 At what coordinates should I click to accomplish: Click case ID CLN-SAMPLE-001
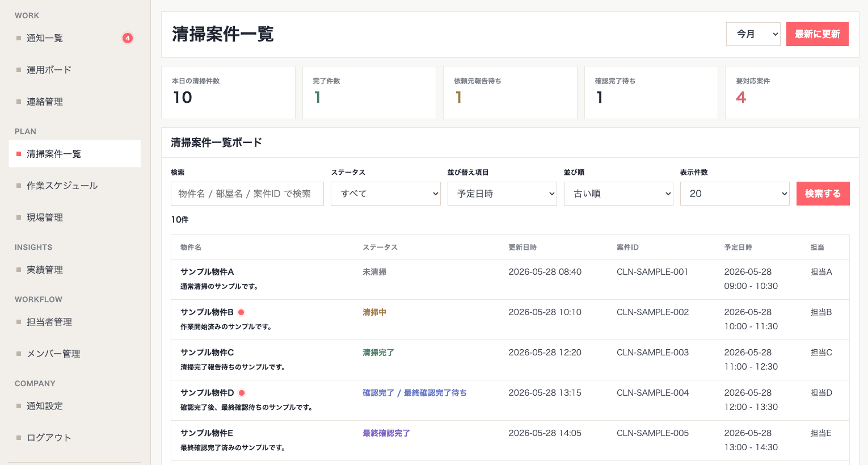[x=652, y=272]
